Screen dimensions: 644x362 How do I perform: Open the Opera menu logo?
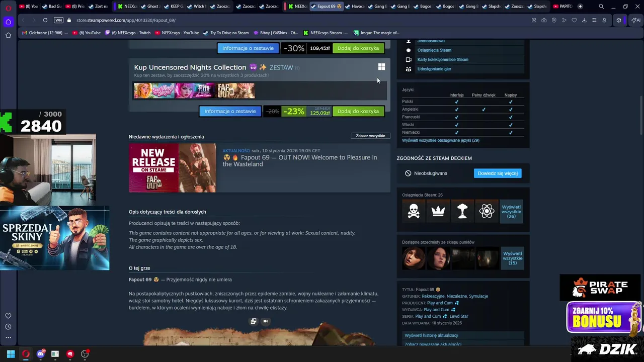pyautogui.click(x=8, y=7)
